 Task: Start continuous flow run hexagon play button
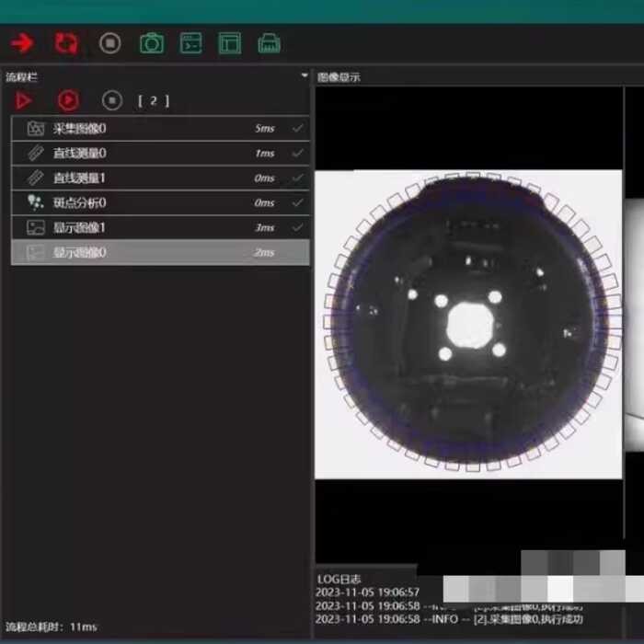[68, 100]
